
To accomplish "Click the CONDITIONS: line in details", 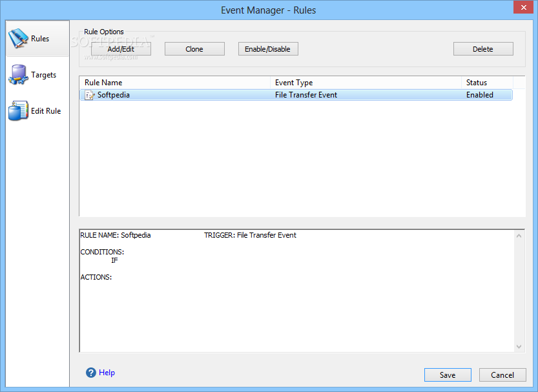I will pyautogui.click(x=102, y=252).
